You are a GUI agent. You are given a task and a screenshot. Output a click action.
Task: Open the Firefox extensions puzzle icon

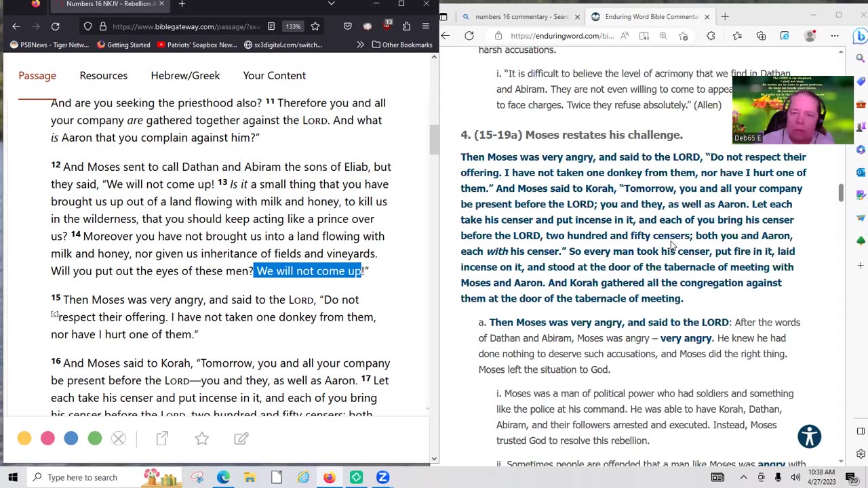point(406,26)
